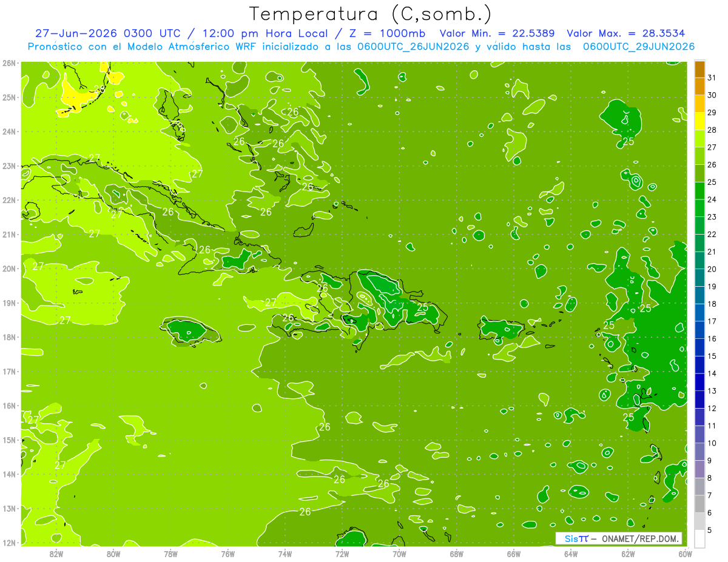The width and height of the screenshot is (728, 562).
Task: Click the 74W longitude axis label
Action: click(285, 554)
